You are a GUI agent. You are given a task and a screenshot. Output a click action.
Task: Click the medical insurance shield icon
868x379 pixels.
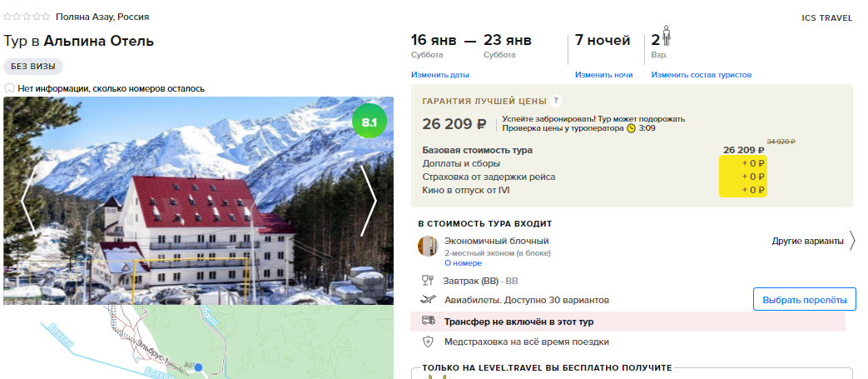tap(428, 342)
